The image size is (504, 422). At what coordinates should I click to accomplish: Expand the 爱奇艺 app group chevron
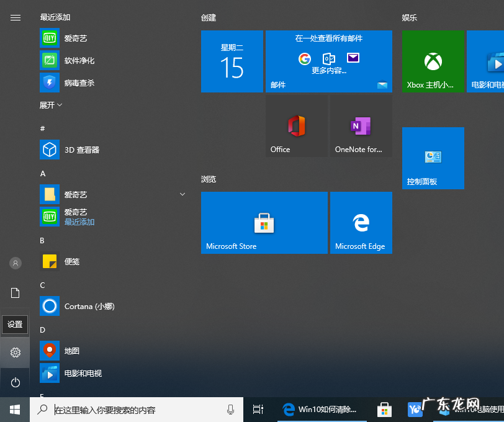(182, 194)
